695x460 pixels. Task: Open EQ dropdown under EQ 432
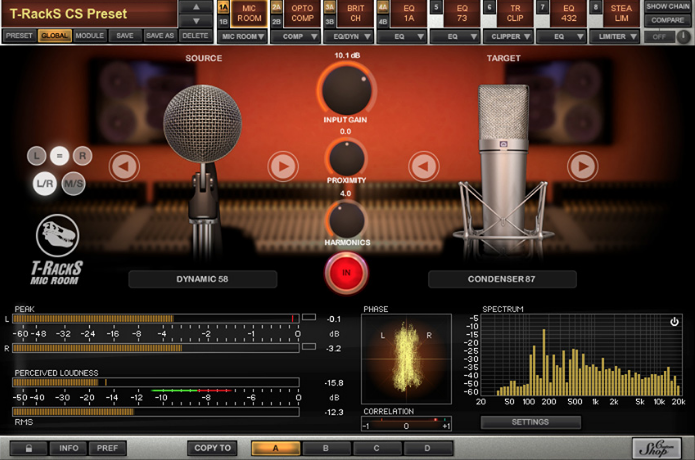(562, 36)
